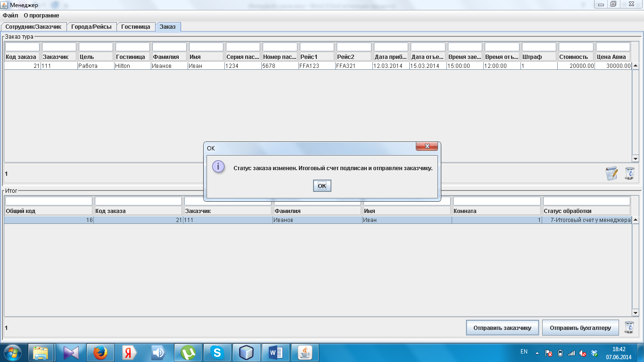Select the FFA123 flight cell

coord(317,66)
